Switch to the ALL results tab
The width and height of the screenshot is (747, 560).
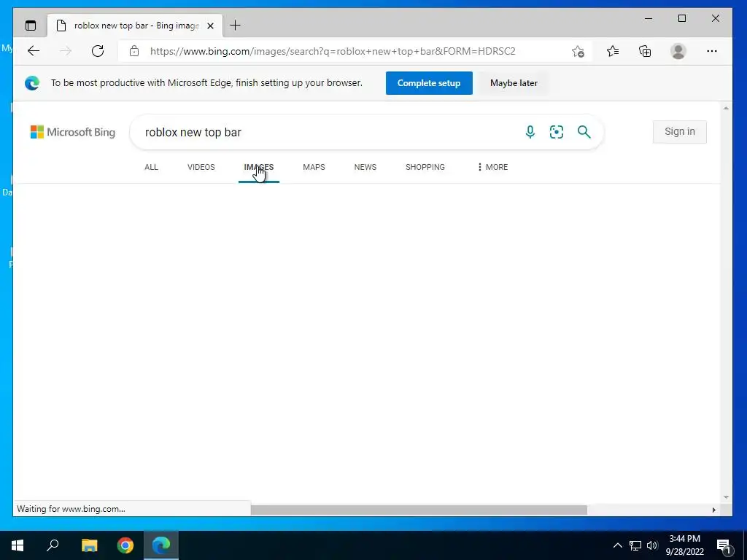[x=151, y=167]
